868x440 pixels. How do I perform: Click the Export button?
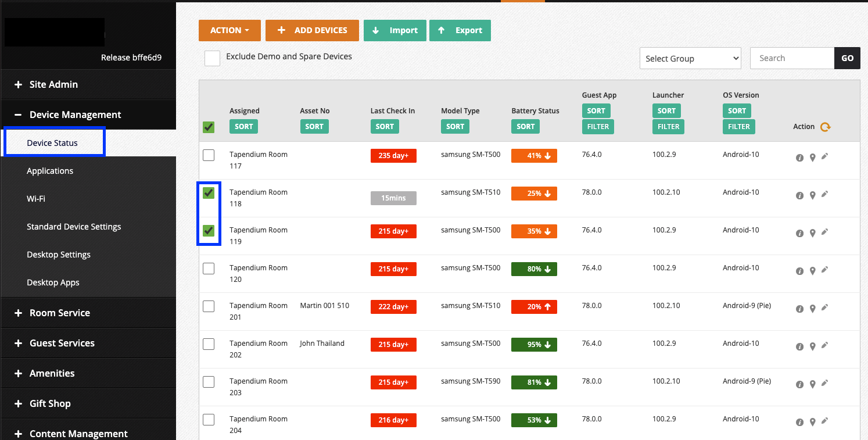460,31
